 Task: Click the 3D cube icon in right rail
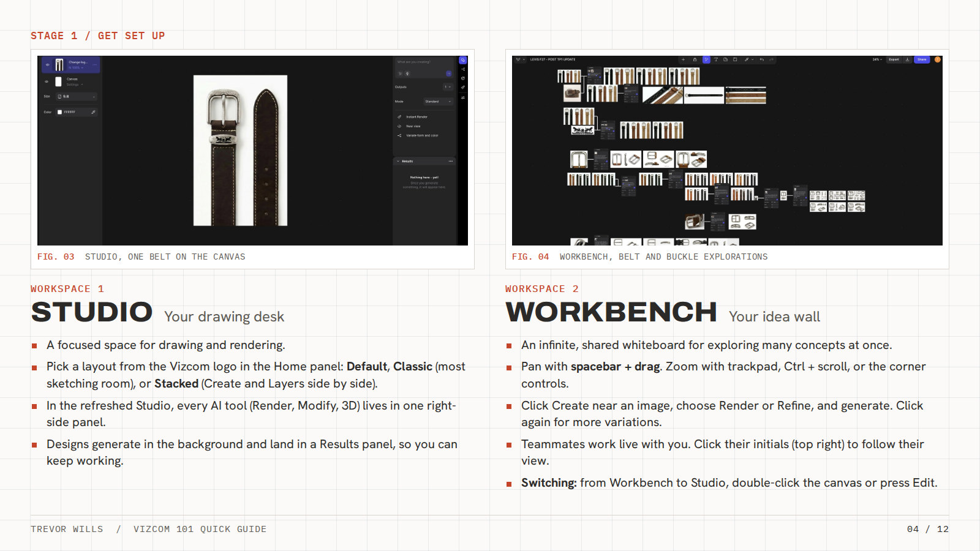click(x=463, y=78)
